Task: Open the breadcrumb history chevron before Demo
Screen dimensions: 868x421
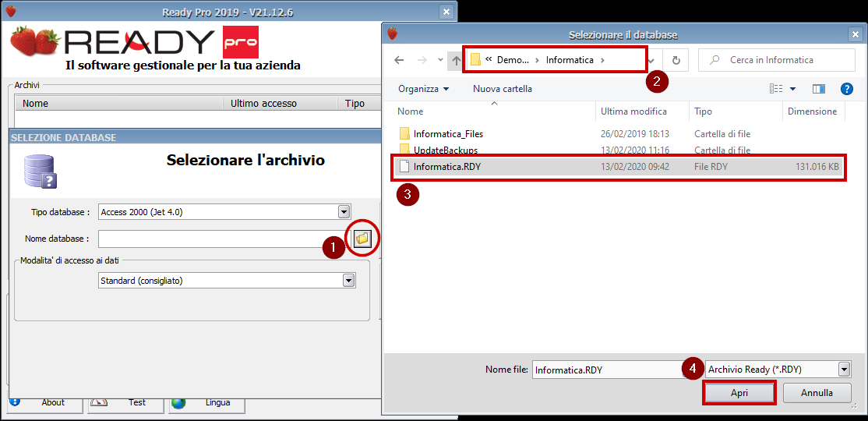Action: pos(489,60)
